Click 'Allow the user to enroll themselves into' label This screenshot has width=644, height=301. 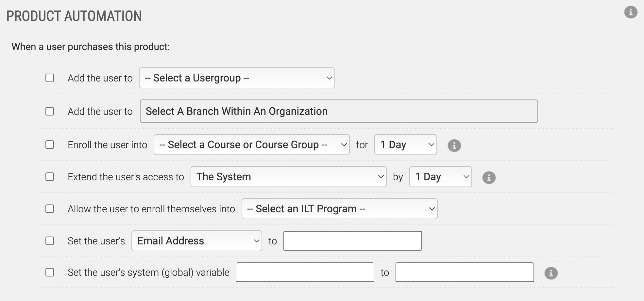tap(151, 209)
